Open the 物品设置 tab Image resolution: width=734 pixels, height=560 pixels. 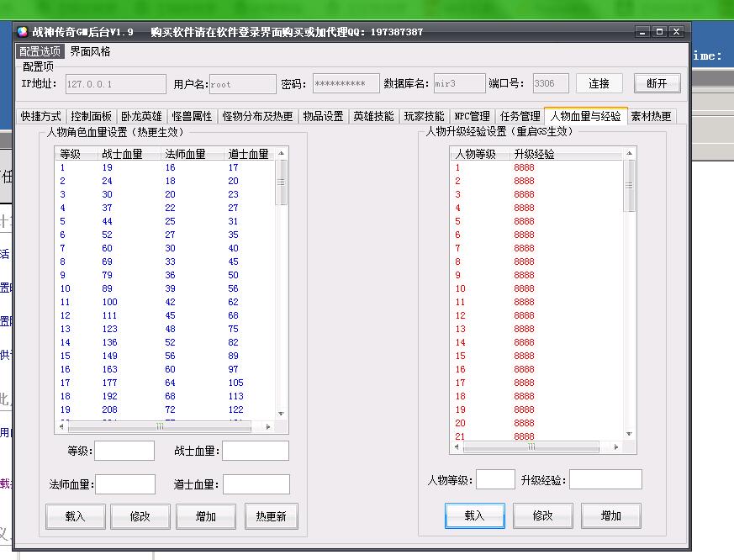tap(323, 116)
